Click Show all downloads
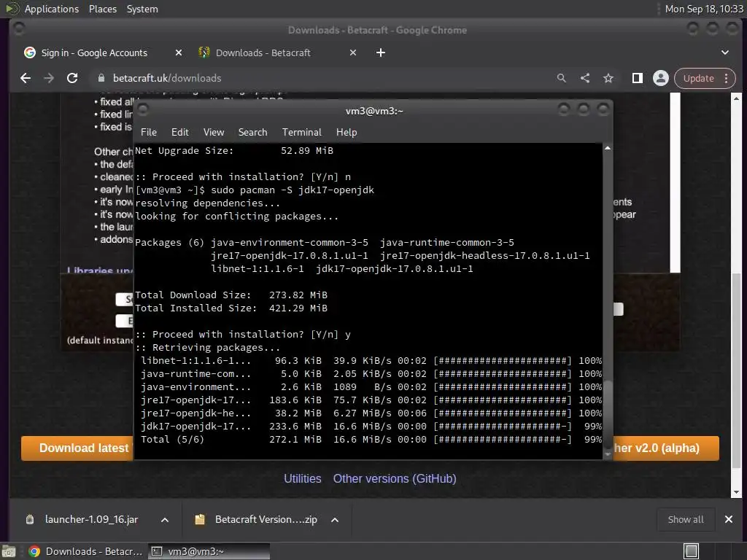747x560 pixels. (x=686, y=519)
